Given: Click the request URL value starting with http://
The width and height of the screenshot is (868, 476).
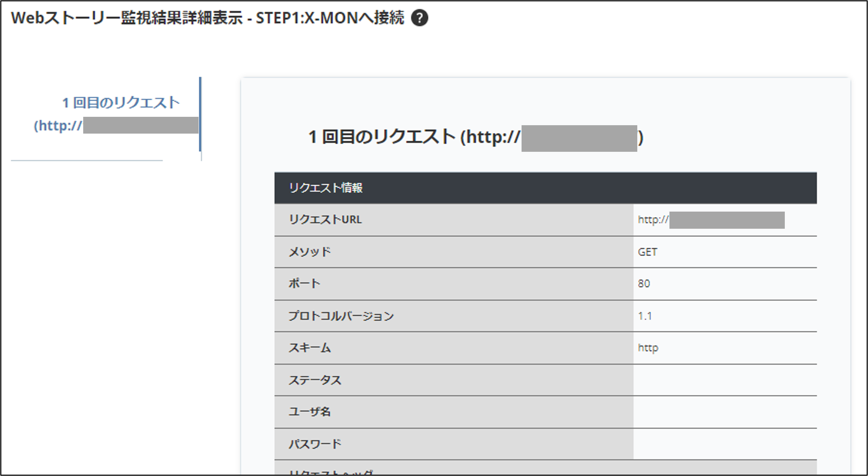Looking at the screenshot, I should coord(653,220).
